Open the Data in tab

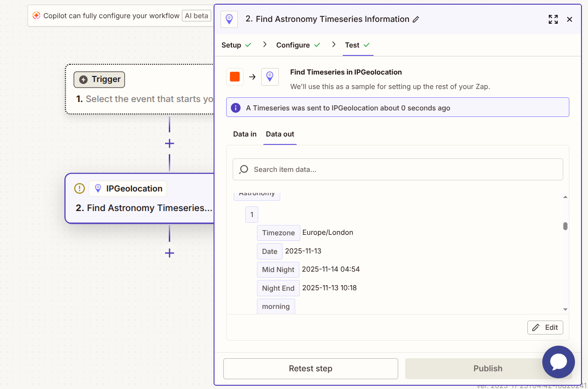click(x=245, y=134)
